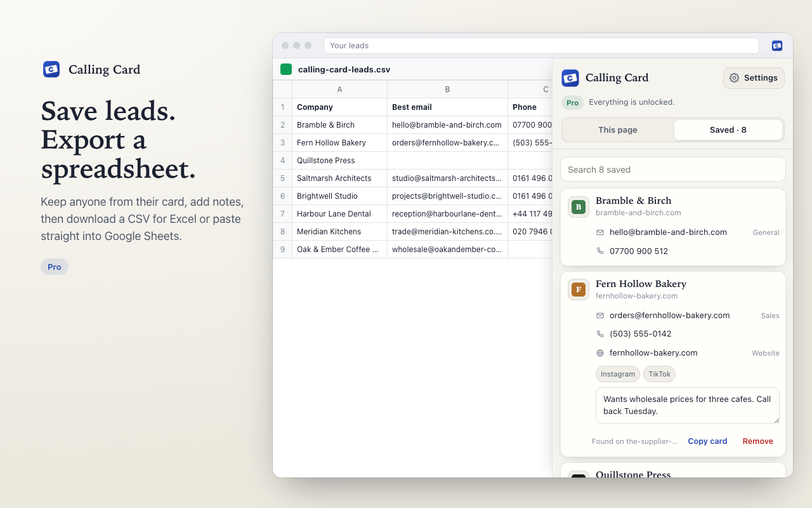Click the studio@saltmarsh-architects email cell
Screen dimensions: 812x508
[x=447, y=178]
